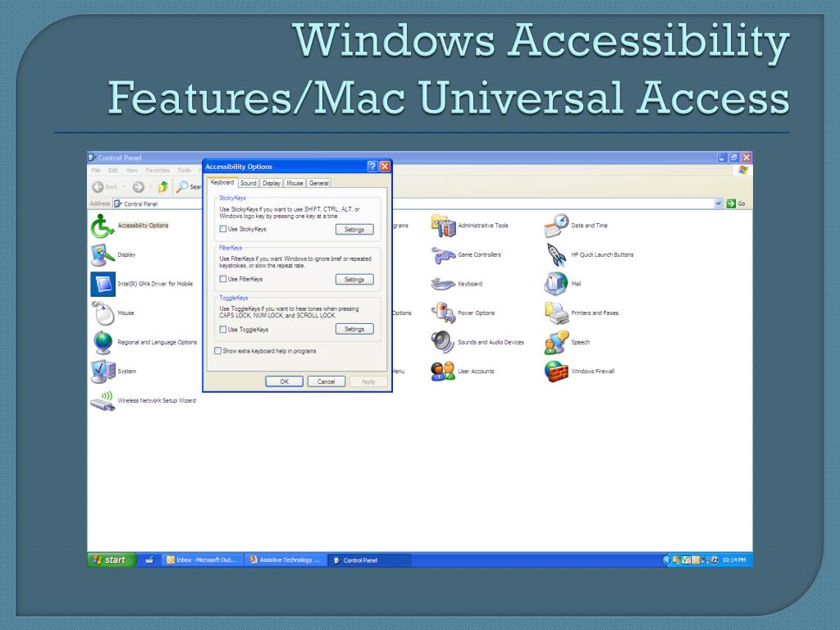Click the Apply button
840x630 pixels.
click(368, 381)
